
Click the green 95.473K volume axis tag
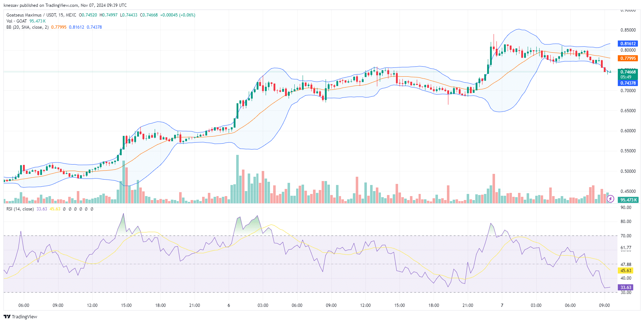(628, 200)
